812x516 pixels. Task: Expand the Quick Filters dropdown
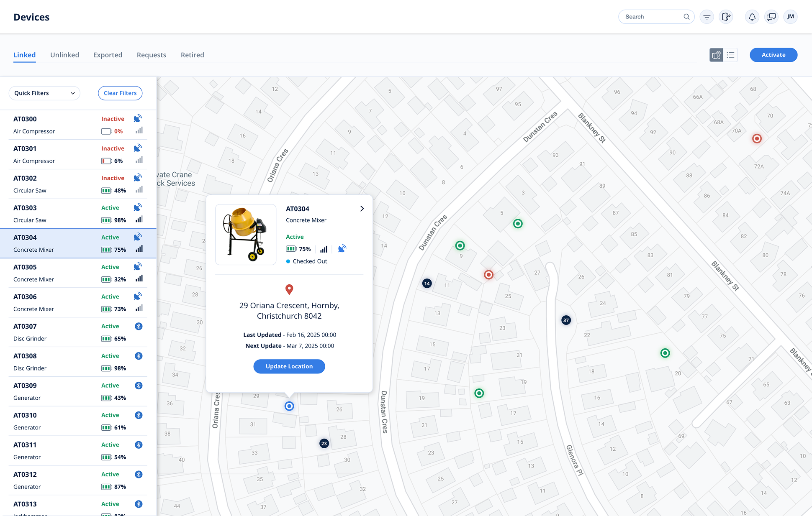[x=44, y=93]
